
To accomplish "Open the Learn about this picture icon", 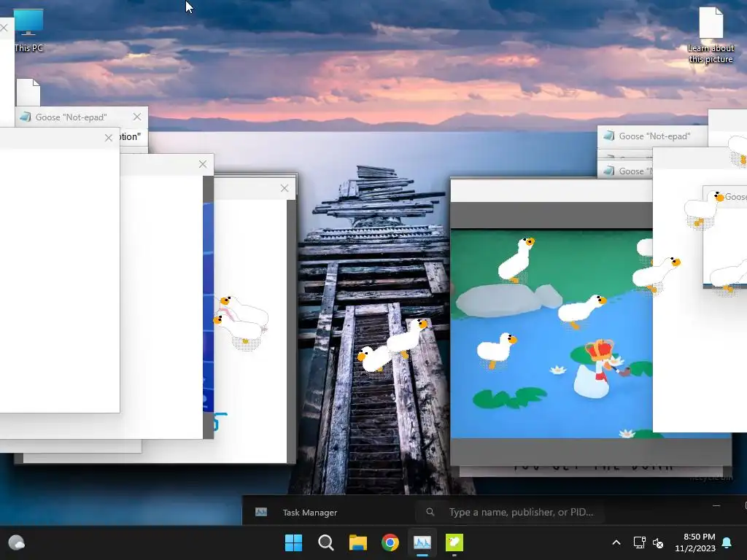I will (x=711, y=35).
